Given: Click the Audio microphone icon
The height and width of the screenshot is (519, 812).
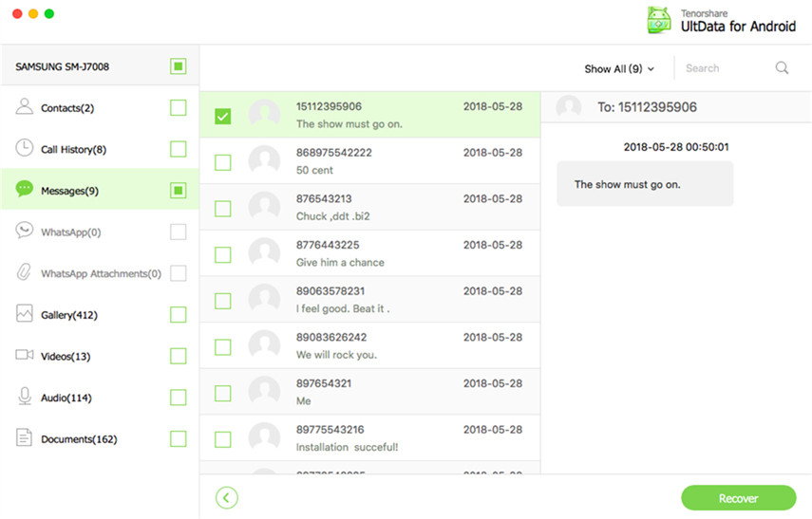Looking at the screenshot, I should 25,397.
